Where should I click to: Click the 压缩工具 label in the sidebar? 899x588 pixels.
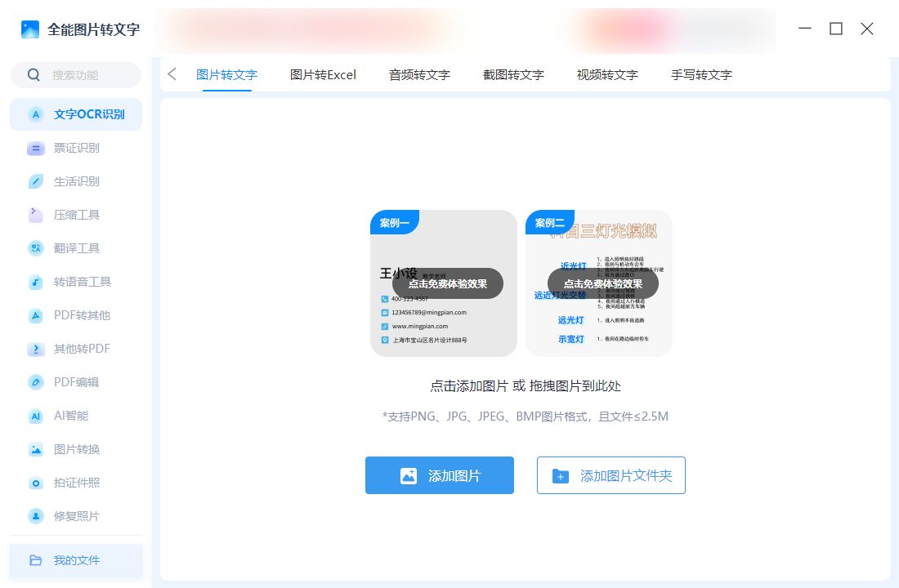(x=77, y=215)
